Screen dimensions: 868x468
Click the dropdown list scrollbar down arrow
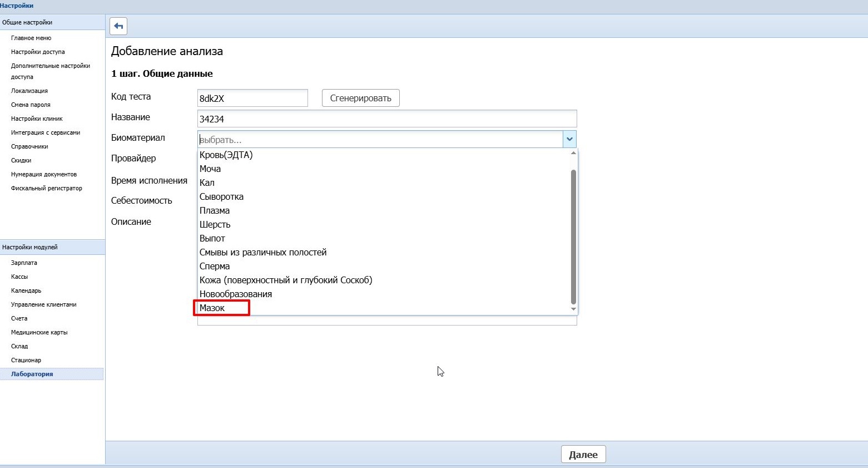[573, 309]
